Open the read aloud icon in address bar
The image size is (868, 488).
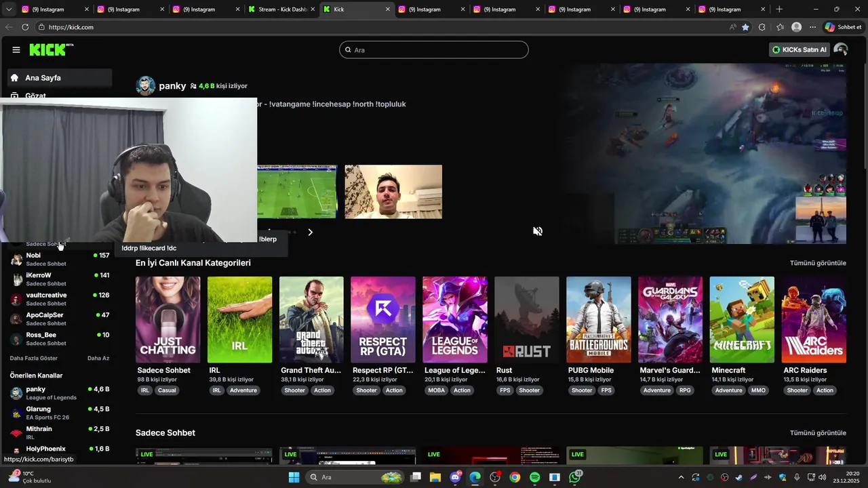733,27
